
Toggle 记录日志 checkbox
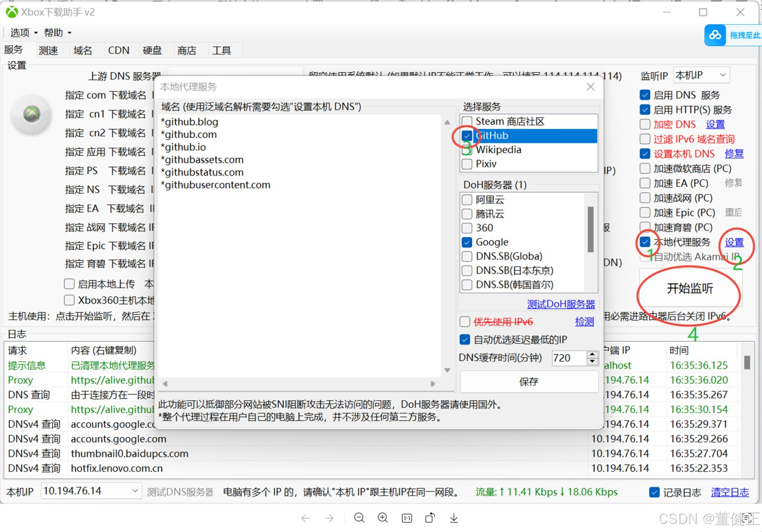[x=654, y=492]
